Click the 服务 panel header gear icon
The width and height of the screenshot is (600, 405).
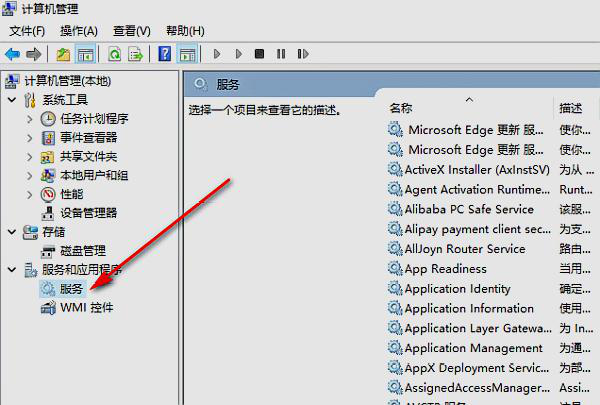click(200, 83)
